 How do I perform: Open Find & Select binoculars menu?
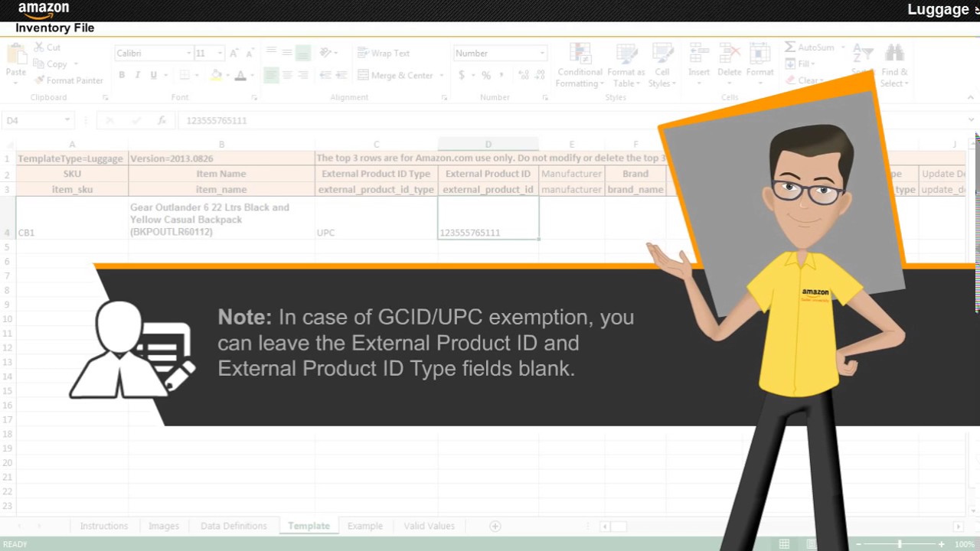[893, 66]
